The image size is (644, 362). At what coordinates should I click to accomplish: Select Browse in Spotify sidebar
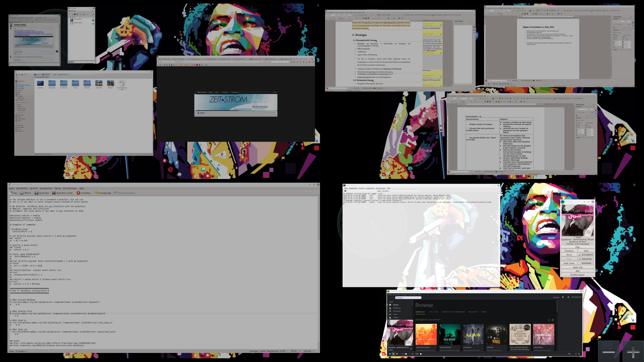point(396,305)
